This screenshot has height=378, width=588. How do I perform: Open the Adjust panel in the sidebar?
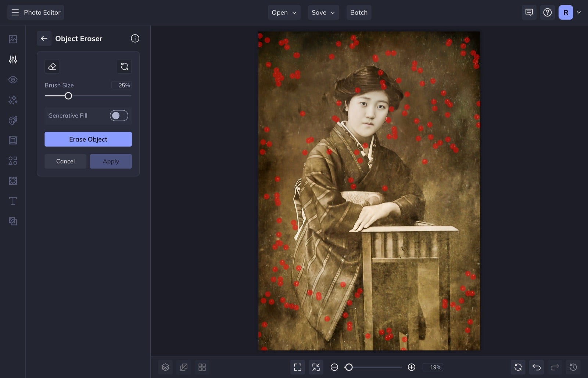(x=13, y=59)
